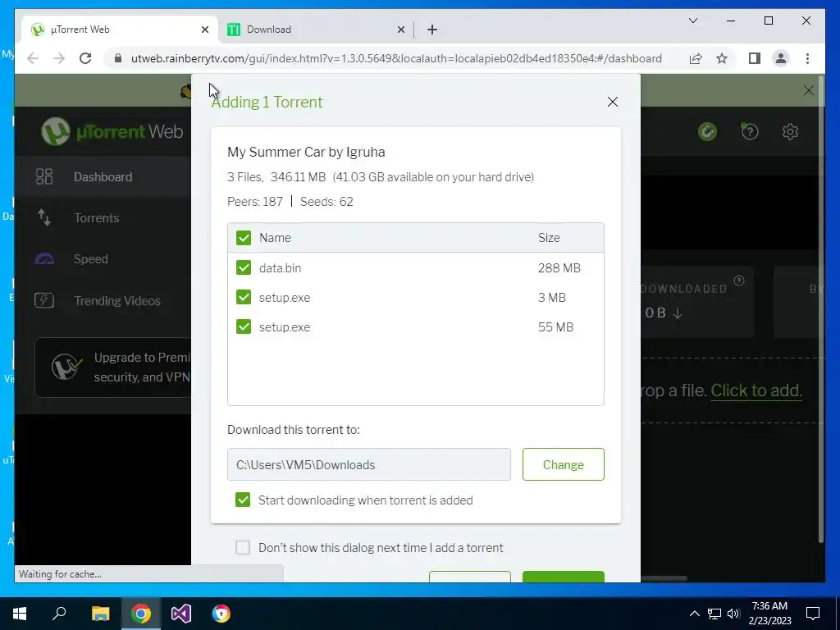Click the green circular icon in the header
The height and width of the screenshot is (630, 840).
tap(708, 131)
